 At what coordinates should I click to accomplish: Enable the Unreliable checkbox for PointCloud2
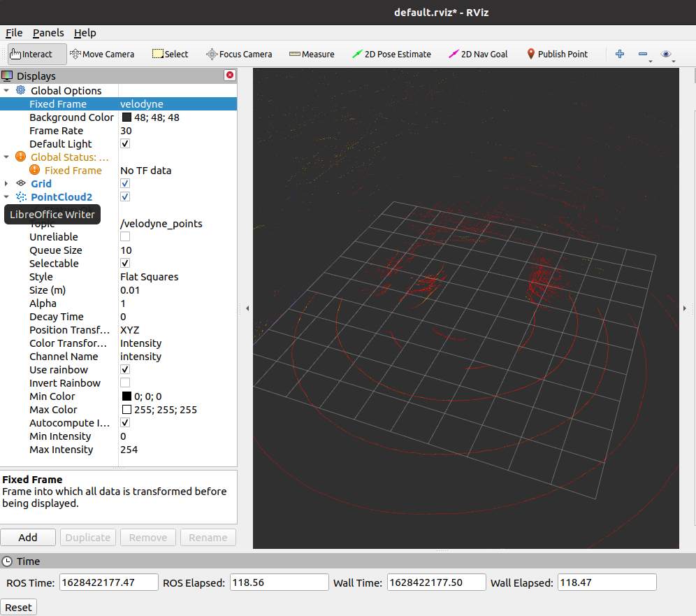(124, 236)
